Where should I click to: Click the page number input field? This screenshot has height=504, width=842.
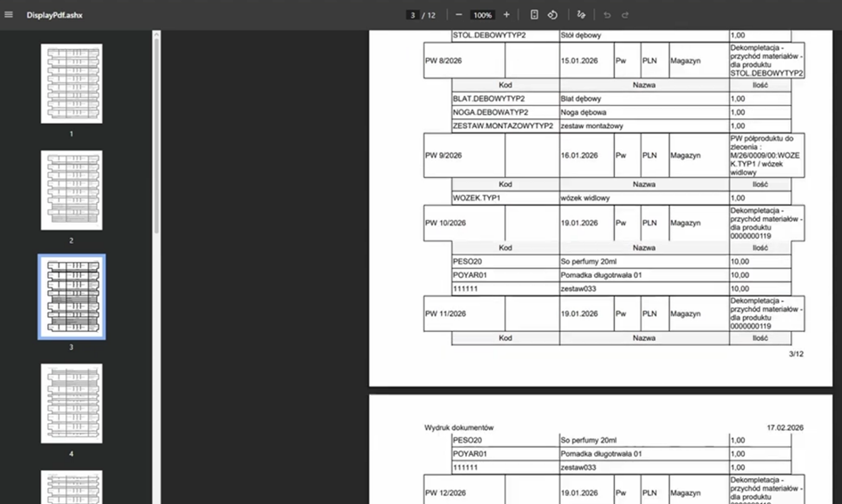(x=413, y=15)
